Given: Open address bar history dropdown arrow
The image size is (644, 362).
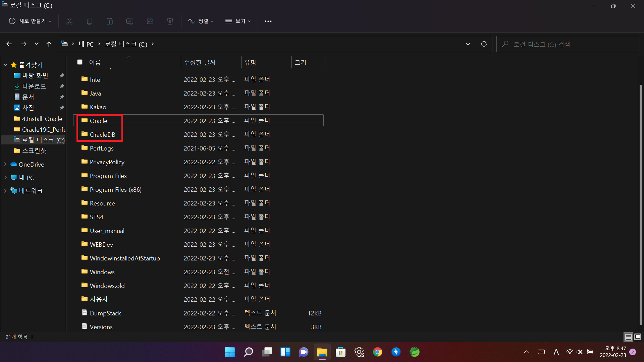Looking at the screenshot, I should pyautogui.click(x=468, y=44).
